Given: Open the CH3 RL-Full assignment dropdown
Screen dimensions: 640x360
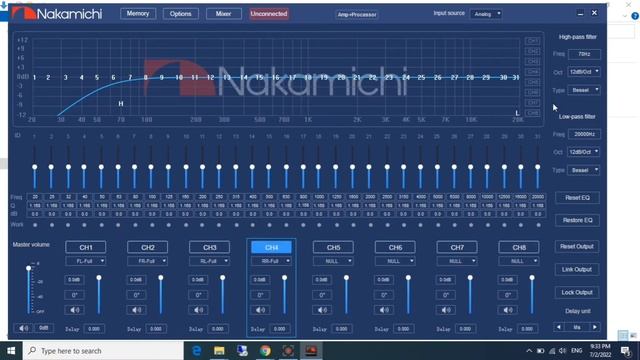Looking at the screenshot, I should 209,261.
